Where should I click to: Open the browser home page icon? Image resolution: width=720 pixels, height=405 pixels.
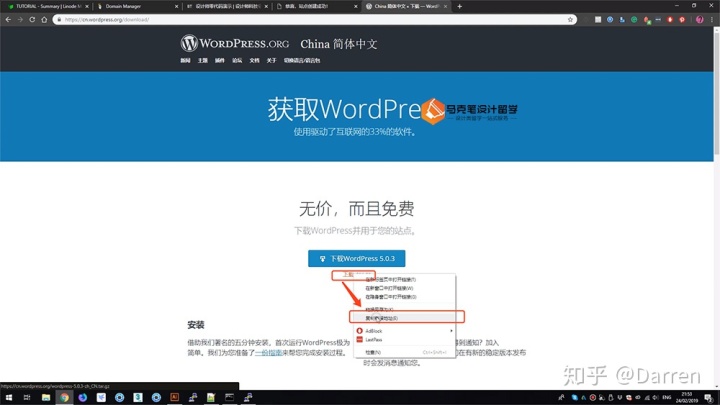coord(44,20)
